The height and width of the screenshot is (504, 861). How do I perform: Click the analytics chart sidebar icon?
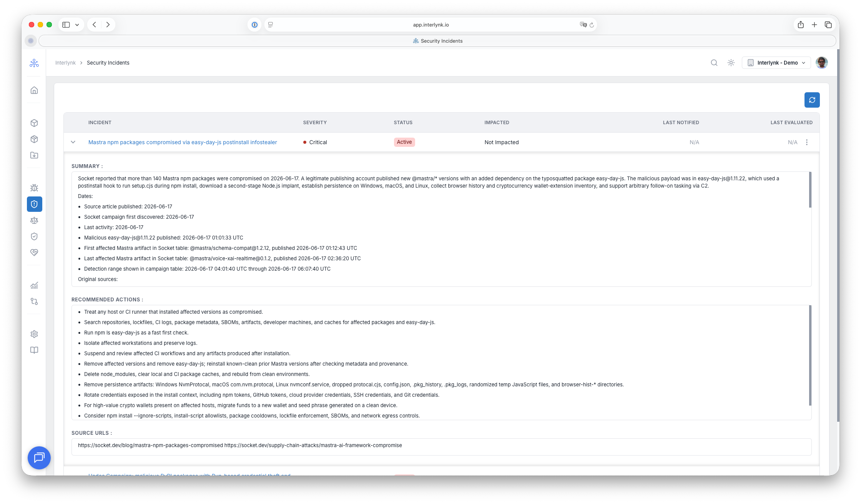tap(34, 285)
